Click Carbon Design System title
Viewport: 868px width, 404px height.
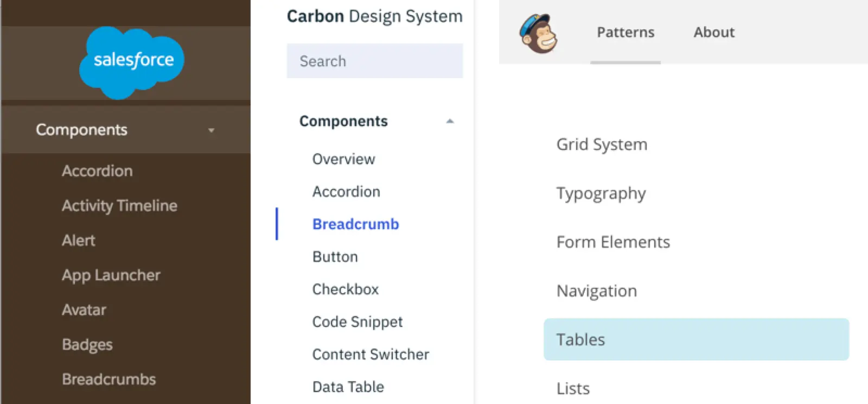[x=374, y=16]
